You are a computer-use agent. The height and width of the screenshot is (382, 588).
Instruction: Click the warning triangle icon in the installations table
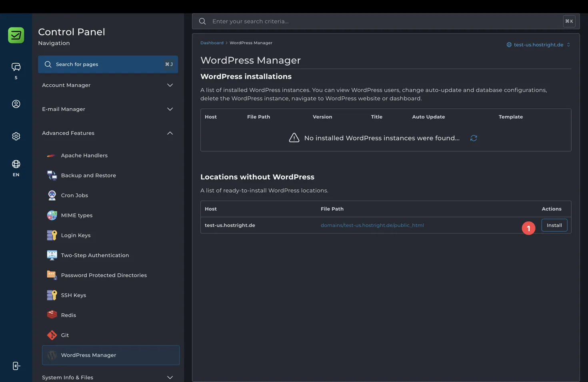click(294, 138)
